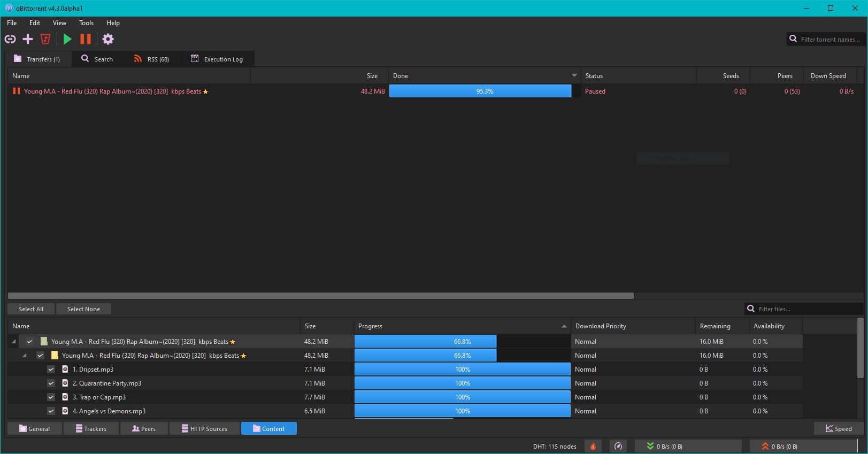Click the orange Pause icon in toolbar
This screenshot has width=868, height=454.
[x=86, y=39]
